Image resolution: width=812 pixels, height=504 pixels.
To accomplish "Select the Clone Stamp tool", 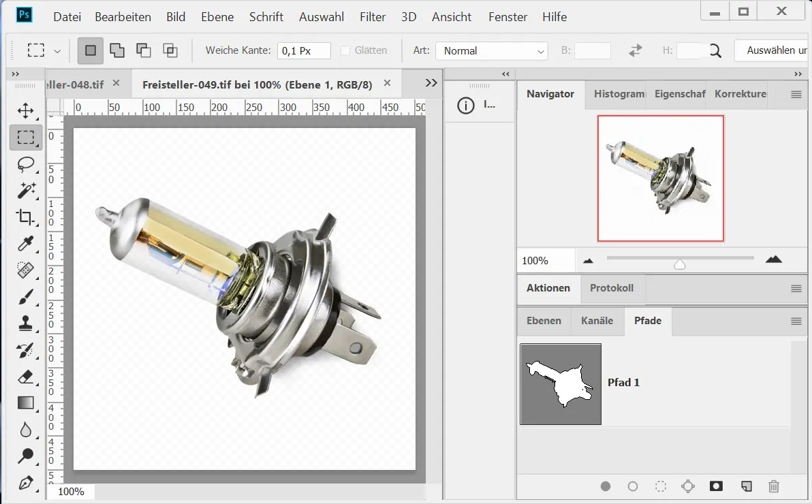I will coord(26,324).
